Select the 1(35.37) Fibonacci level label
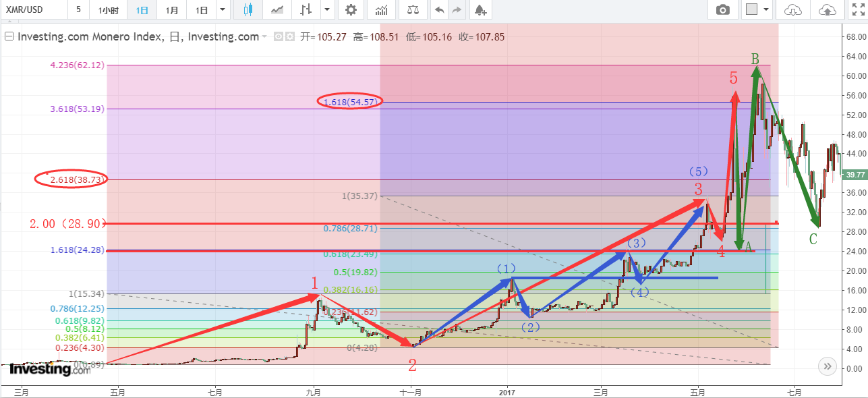Image resolution: width=868 pixels, height=398 pixels. point(358,196)
